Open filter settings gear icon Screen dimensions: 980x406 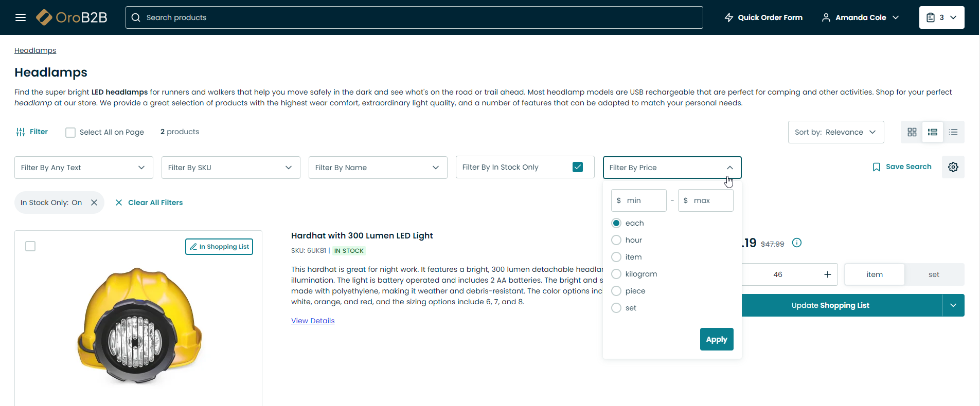coord(953,167)
